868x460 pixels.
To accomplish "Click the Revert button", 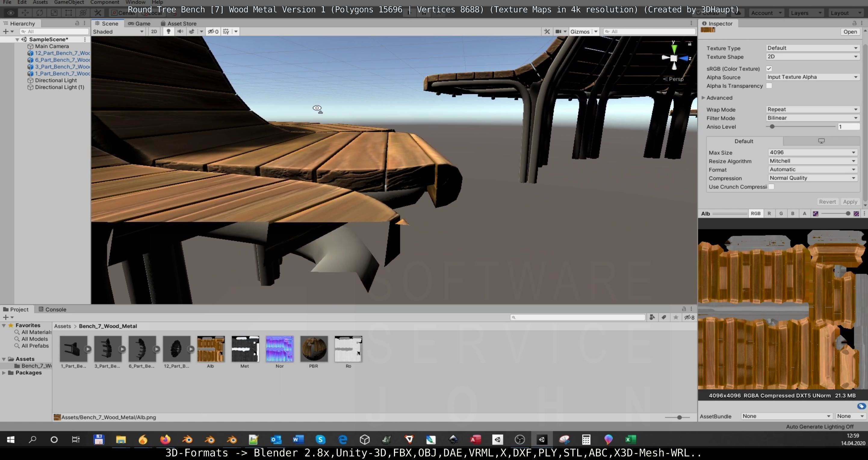I will point(827,202).
